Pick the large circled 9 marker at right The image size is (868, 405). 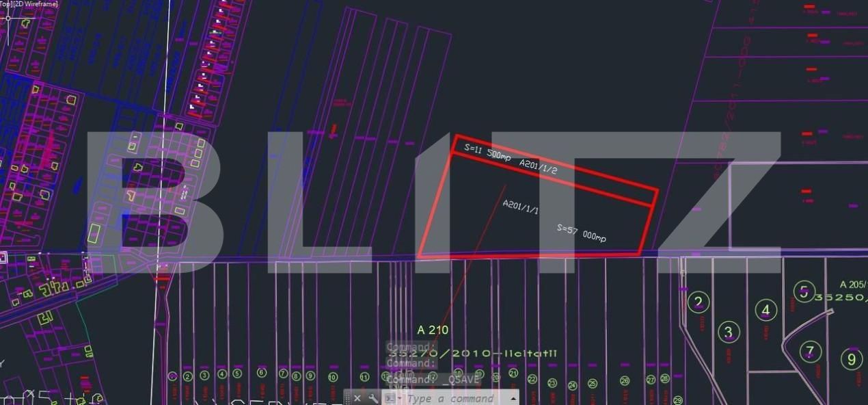(x=851, y=358)
